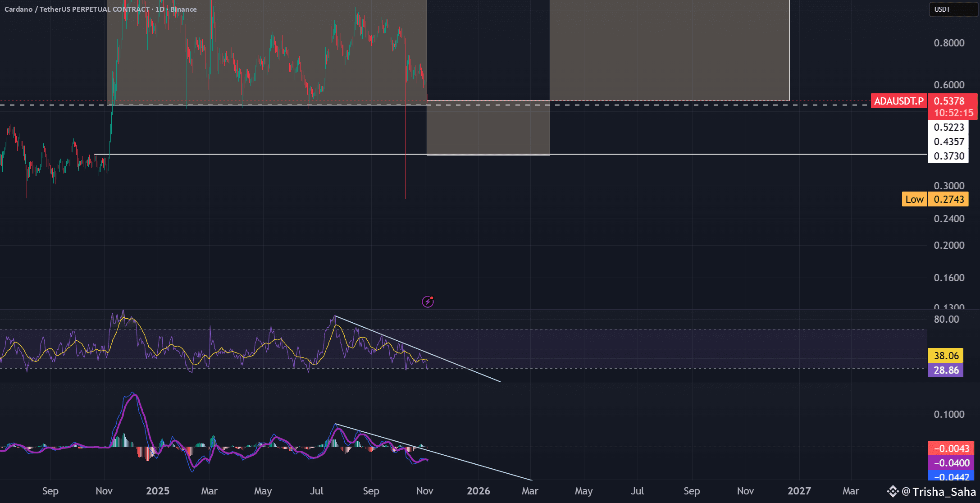The height and width of the screenshot is (503, 980).
Task: Click the 0.8000 mark on price scale
Action: pos(949,43)
